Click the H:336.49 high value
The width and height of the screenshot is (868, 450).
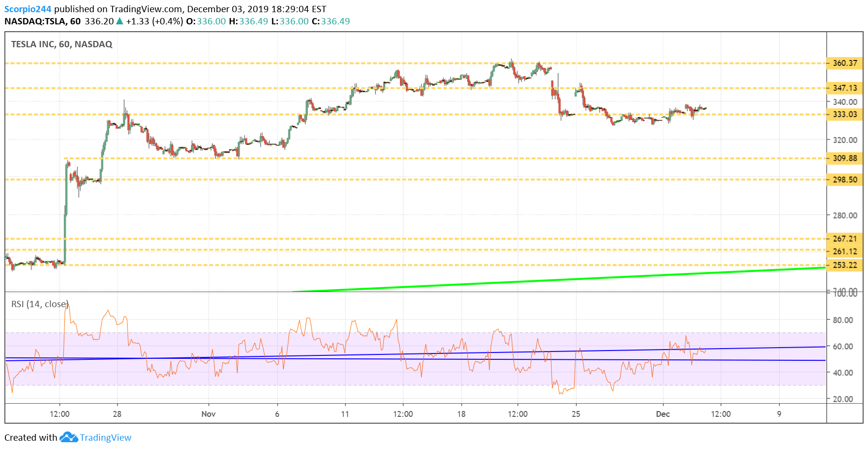(x=248, y=21)
